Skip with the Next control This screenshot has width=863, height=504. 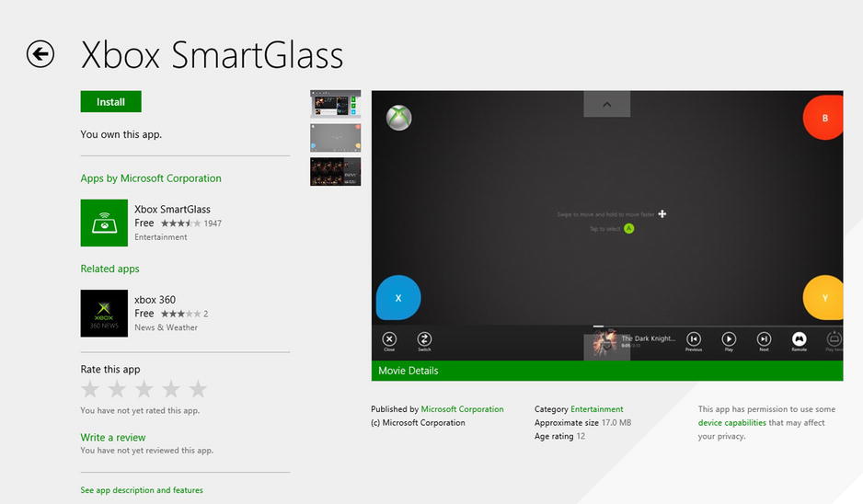[x=764, y=341]
